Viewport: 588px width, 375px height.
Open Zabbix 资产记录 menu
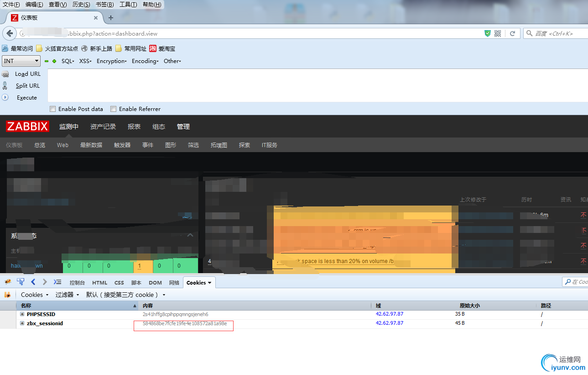click(103, 127)
